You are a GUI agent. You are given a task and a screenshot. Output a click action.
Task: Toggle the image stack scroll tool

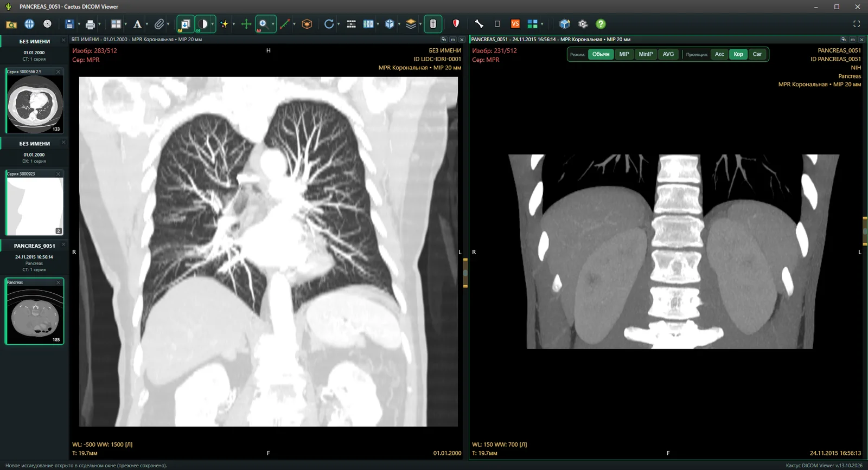pyautogui.click(x=186, y=24)
